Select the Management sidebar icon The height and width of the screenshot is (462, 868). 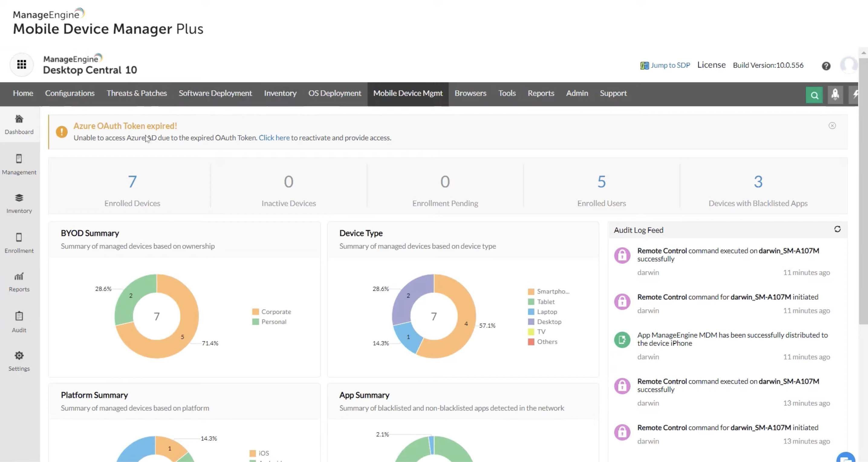tap(19, 164)
